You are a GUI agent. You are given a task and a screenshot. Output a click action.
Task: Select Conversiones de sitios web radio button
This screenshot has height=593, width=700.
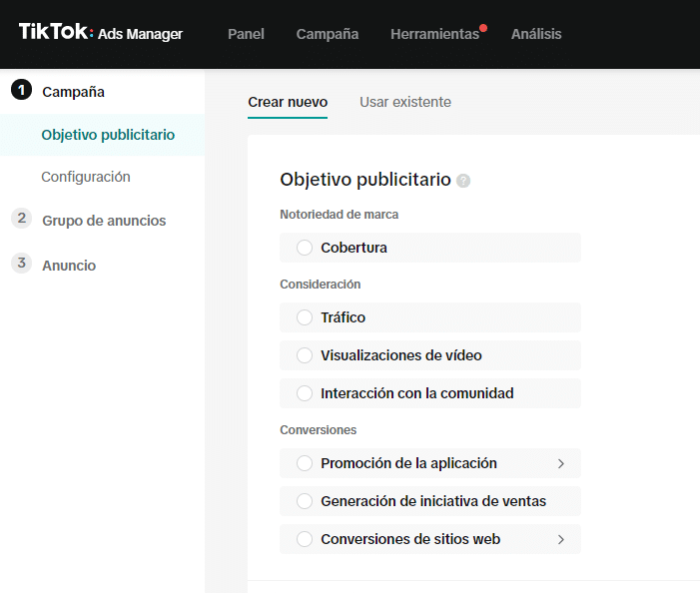pos(305,539)
